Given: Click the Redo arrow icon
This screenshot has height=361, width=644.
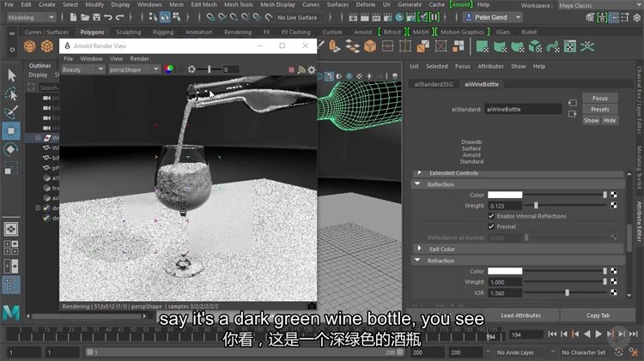Looking at the screenshot, I should pyautogui.click(x=119, y=17).
